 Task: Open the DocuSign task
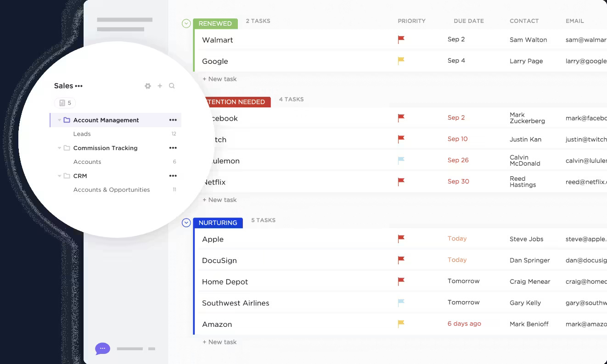click(219, 260)
